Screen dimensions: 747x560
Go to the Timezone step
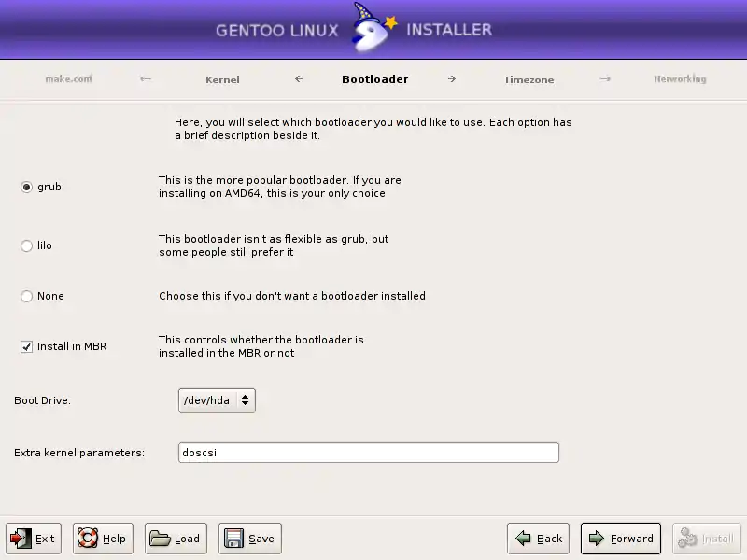(529, 79)
